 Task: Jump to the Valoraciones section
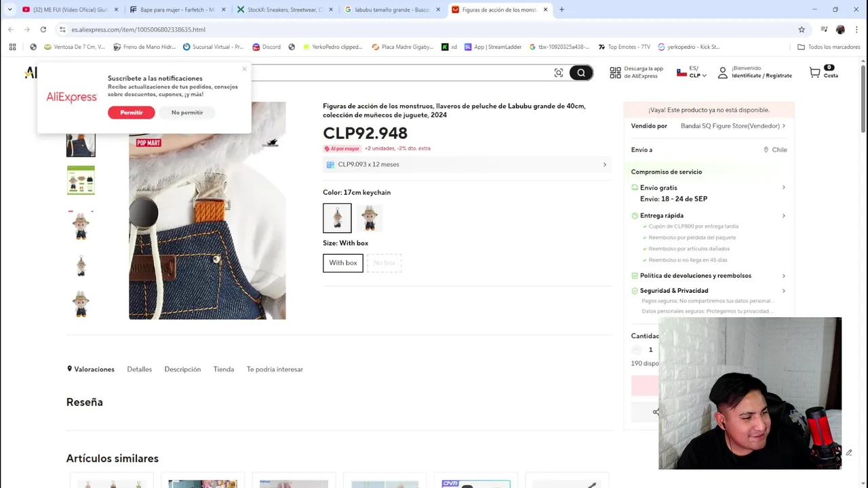[x=90, y=369]
